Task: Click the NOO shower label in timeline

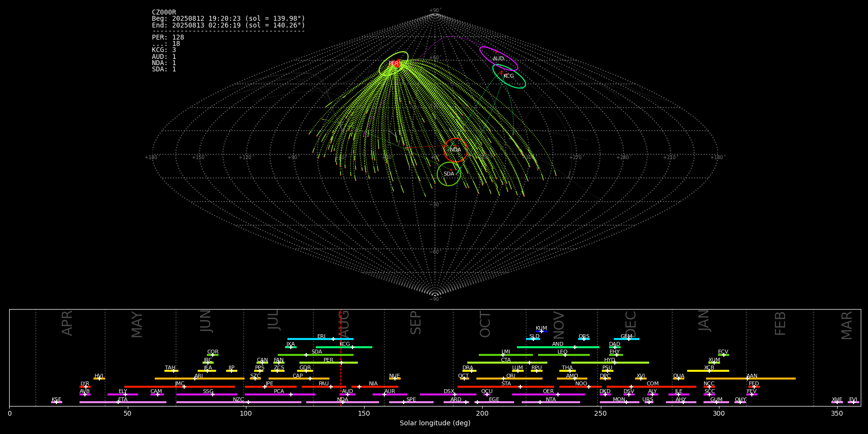Action: pos(581,384)
